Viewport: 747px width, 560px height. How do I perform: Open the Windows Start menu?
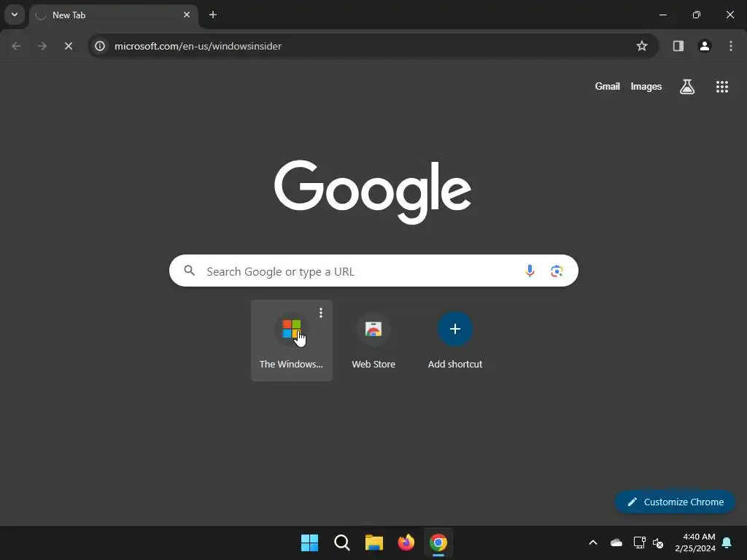coord(309,542)
